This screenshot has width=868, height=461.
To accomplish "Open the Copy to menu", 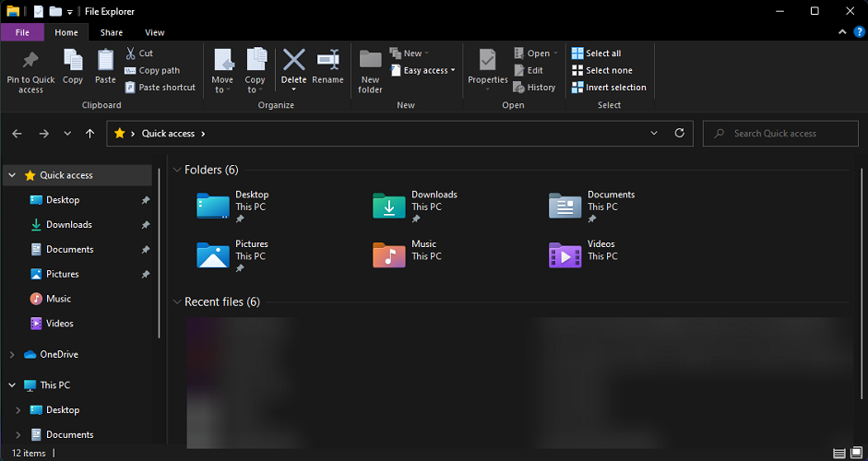I will click(256, 71).
